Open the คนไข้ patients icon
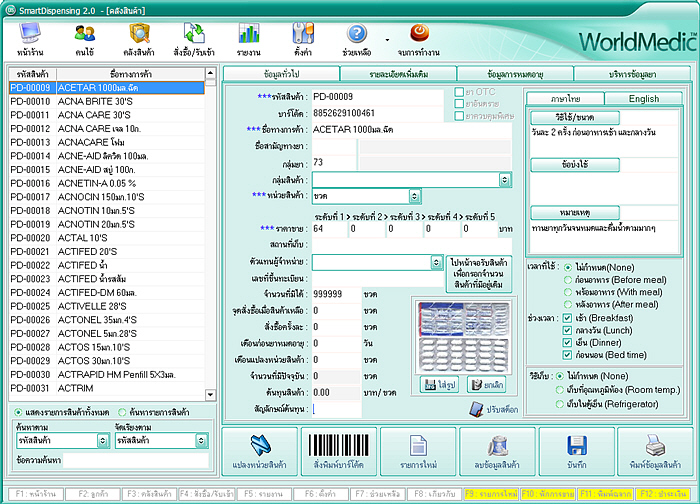The height and width of the screenshot is (504, 700). click(x=84, y=34)
